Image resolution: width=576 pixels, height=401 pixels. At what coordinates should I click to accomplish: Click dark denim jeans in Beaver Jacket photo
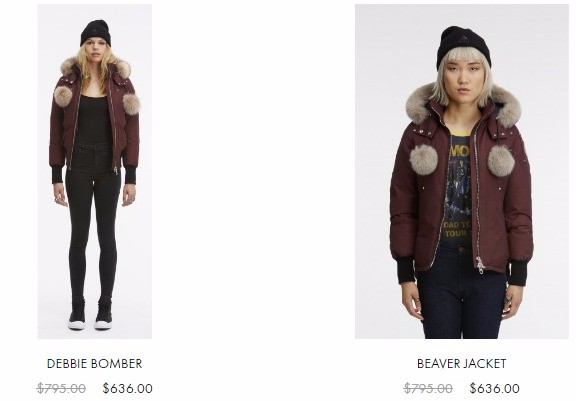[x=461, y=294]
